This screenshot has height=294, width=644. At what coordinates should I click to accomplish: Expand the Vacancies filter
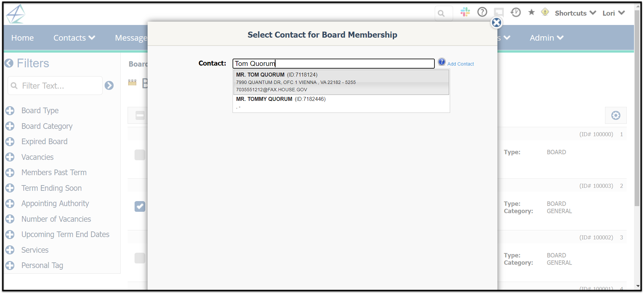[10, 157]
